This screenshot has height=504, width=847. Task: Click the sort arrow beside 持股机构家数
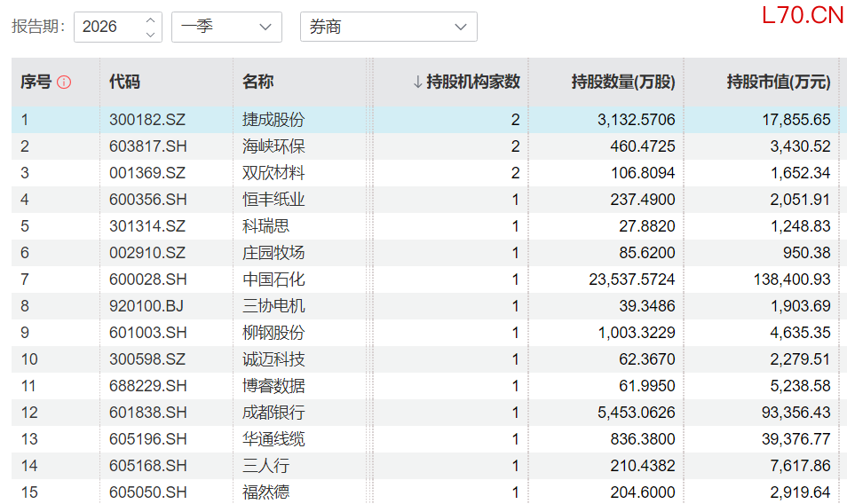417,82
